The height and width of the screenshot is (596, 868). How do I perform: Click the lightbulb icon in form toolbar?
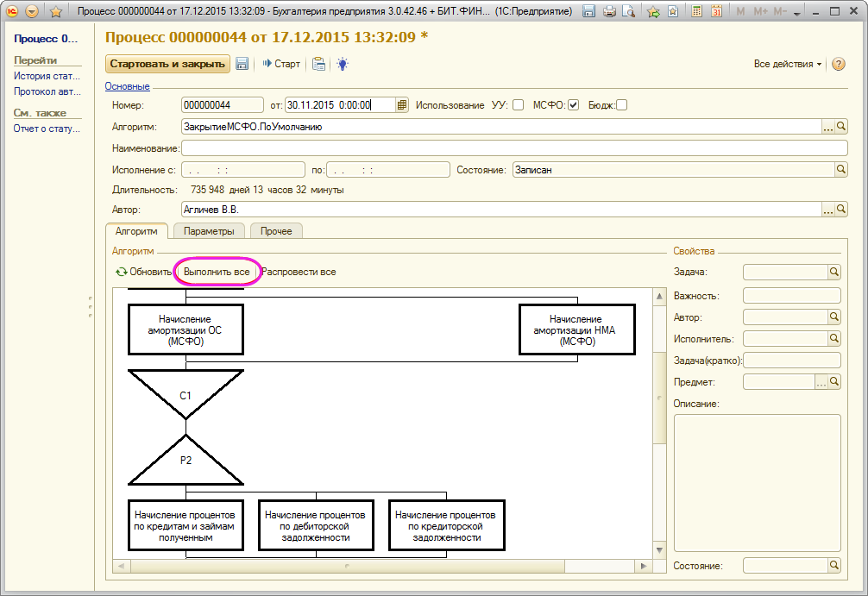[343, 64]
